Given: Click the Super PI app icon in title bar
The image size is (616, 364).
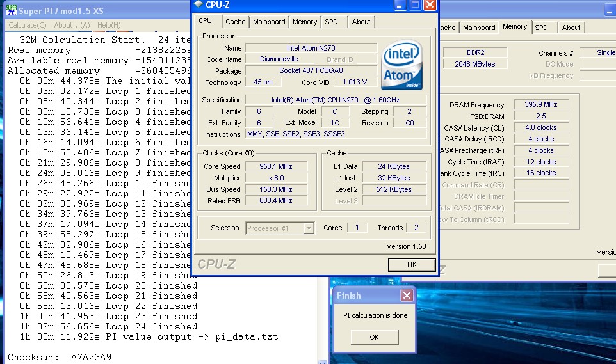Looking at the screenshot, I should pyautogui.click(x=11, y=10).
